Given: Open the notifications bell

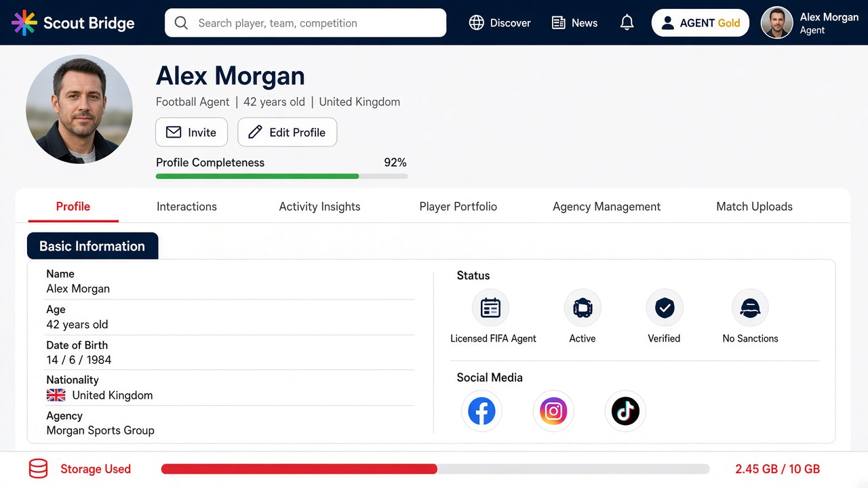Looking at the screenshot, I should 627,23.
